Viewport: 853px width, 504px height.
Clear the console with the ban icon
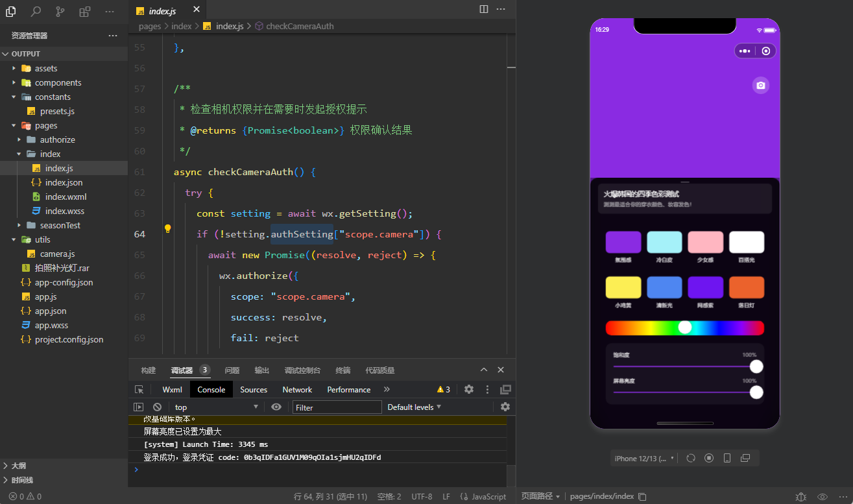(x=157, y=407)
